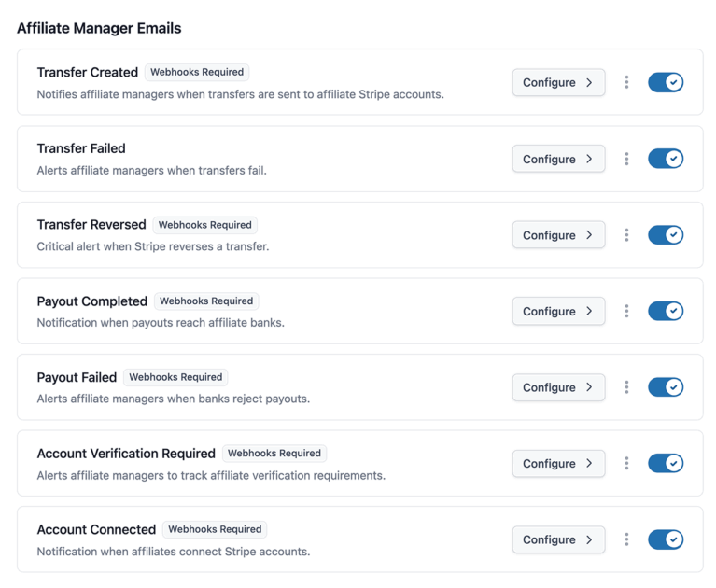Click Webhooks Required badge beside Transfer Created
This screenshot has height=588, width=716.
(x=197, y=72)
